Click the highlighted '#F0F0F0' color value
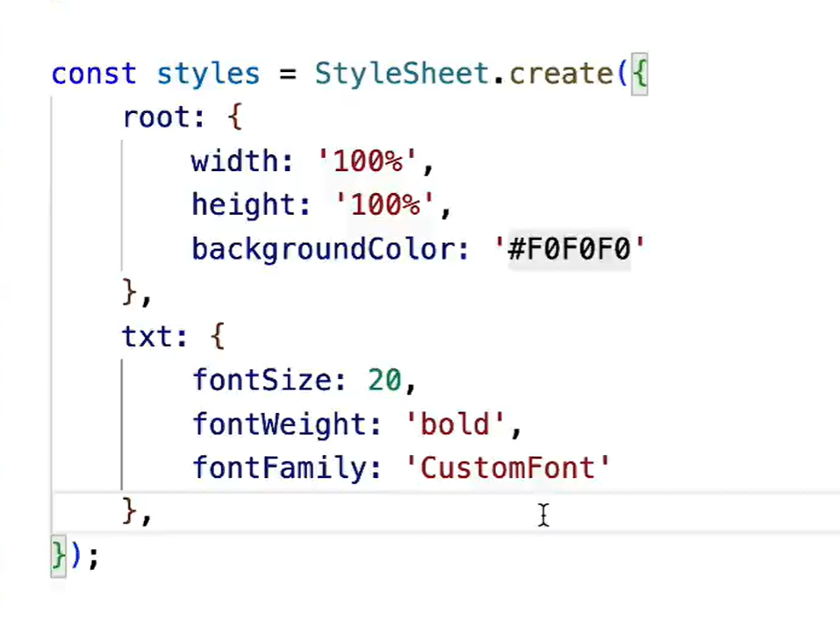This screenshot has width=840, height=628. (570, 249)
